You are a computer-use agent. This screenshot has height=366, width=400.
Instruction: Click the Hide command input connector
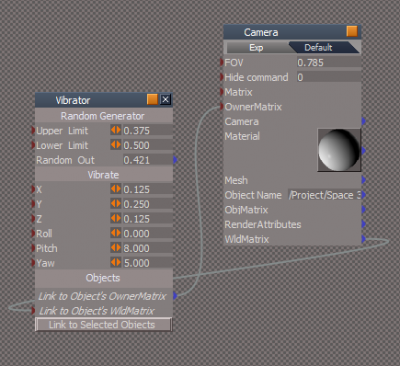tap(222, 77)
